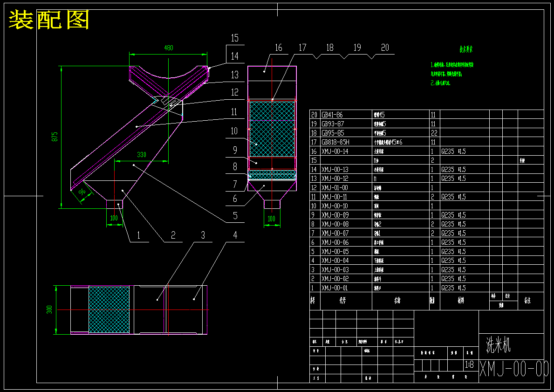The image size is (554, 392).
Task: Click callout balloon 10 next to the mesh view
Action: point(234,131)
